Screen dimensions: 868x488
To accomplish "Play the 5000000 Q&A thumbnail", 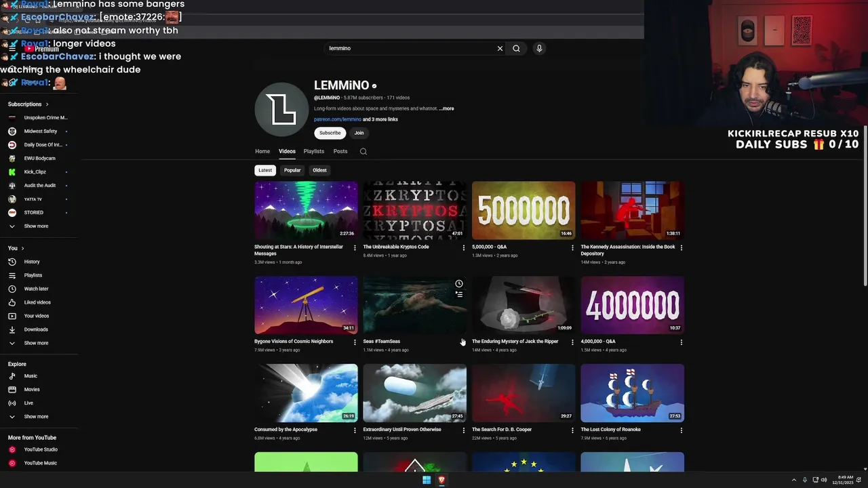I will [x=524, y=210].
